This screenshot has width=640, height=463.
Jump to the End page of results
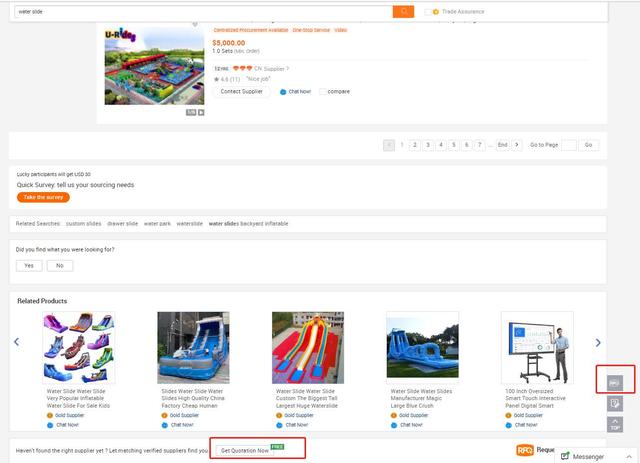point(502,145)
